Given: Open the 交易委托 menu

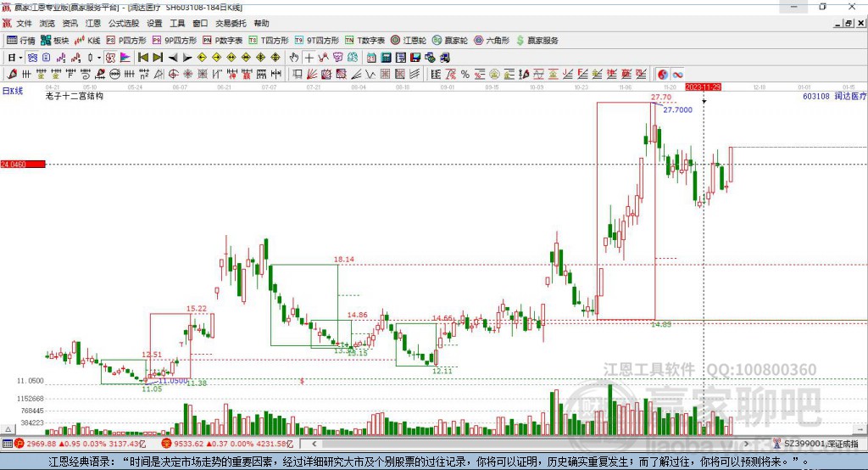Looking at the screenshot, I should [231, 23].
